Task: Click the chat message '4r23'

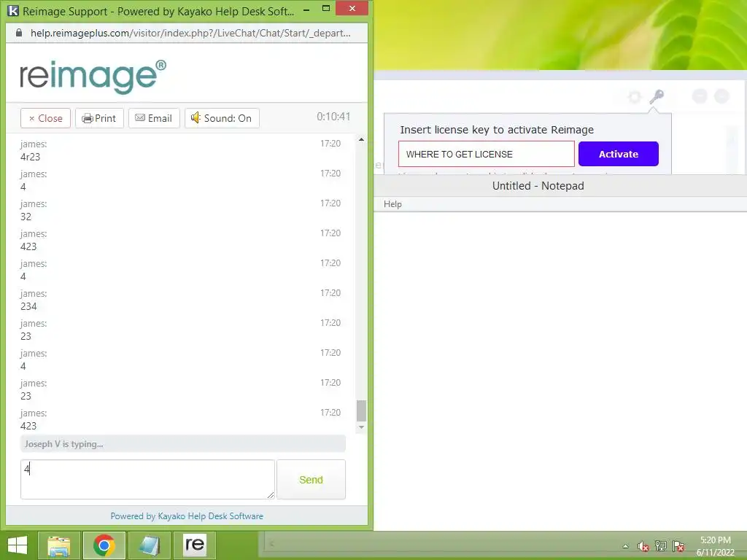Action: tap(31, 157)
